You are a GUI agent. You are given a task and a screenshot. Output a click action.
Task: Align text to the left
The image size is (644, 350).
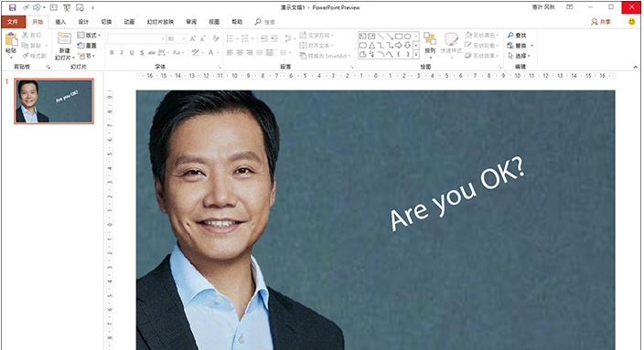[230, 52]
